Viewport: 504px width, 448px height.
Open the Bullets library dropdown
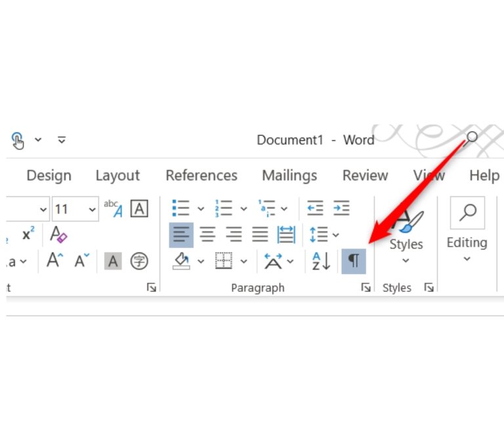click(201, 209)
